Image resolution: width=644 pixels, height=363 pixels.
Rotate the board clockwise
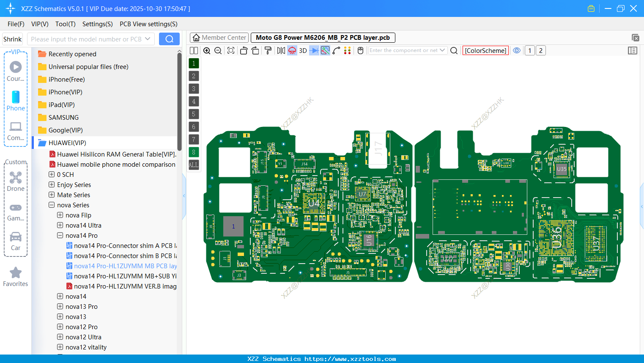(x=255, y=50)
